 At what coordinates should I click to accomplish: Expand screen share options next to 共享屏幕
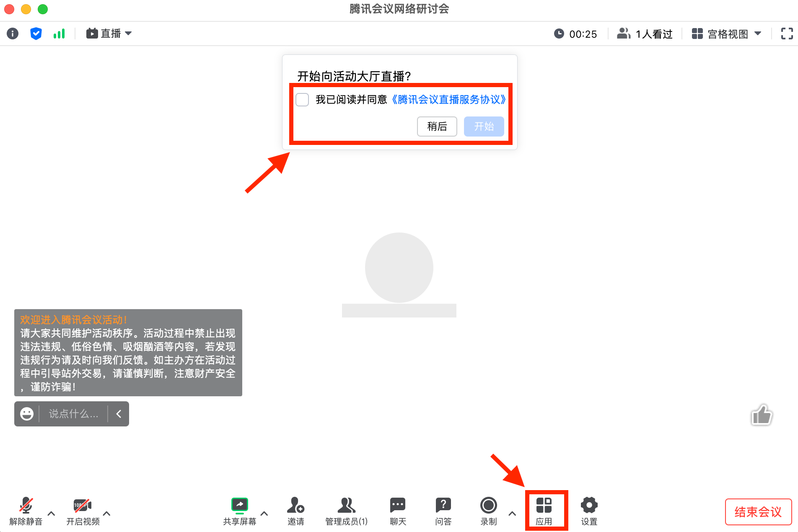264,513
